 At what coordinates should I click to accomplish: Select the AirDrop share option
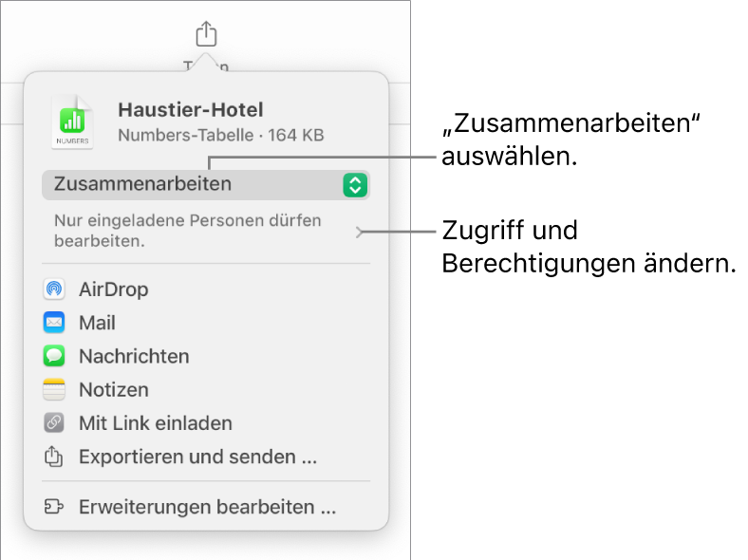coord(114,289)
